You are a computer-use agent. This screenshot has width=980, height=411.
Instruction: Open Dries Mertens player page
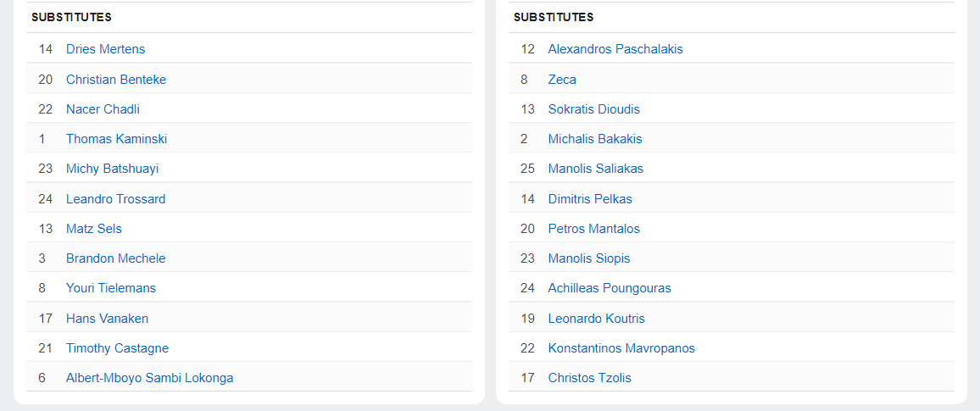coord(105,49)
